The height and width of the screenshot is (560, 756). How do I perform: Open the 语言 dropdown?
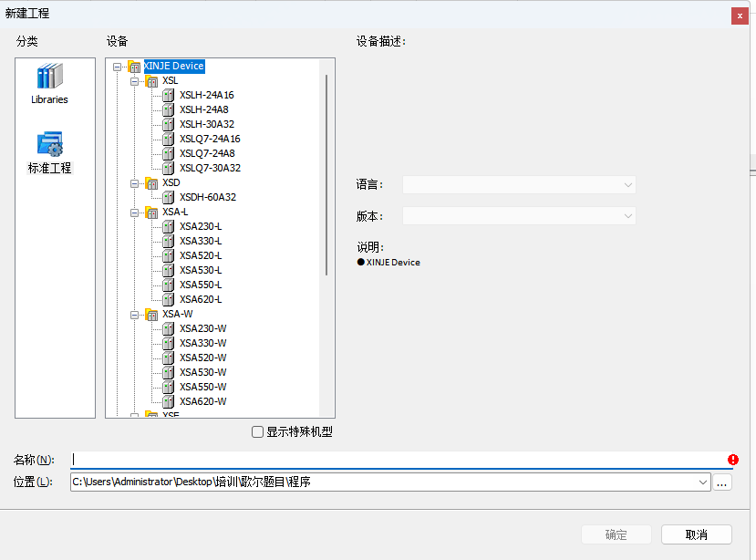pyautogui.click(x=519, y=185)
